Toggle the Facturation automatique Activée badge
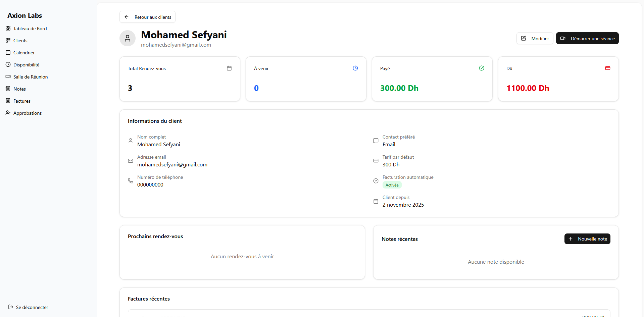This screenshot has height=317, width=644. pos(392,185)
